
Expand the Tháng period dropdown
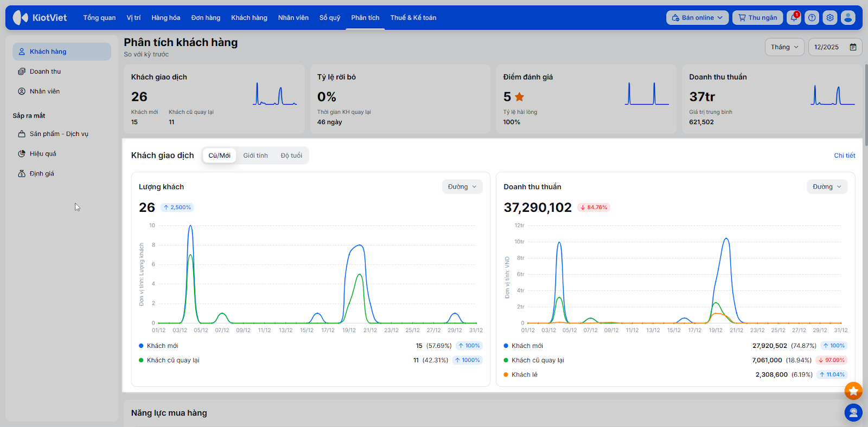784,47
